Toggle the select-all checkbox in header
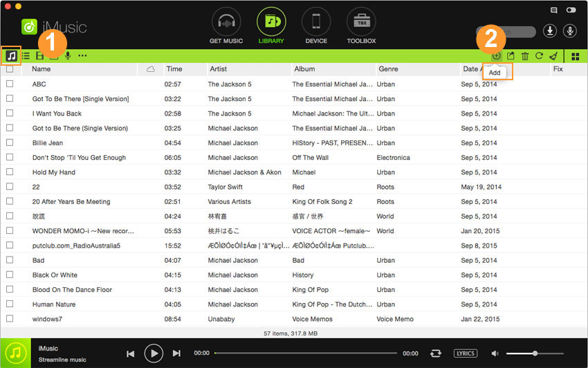This screenshot has width=588, height=368. 10,69
